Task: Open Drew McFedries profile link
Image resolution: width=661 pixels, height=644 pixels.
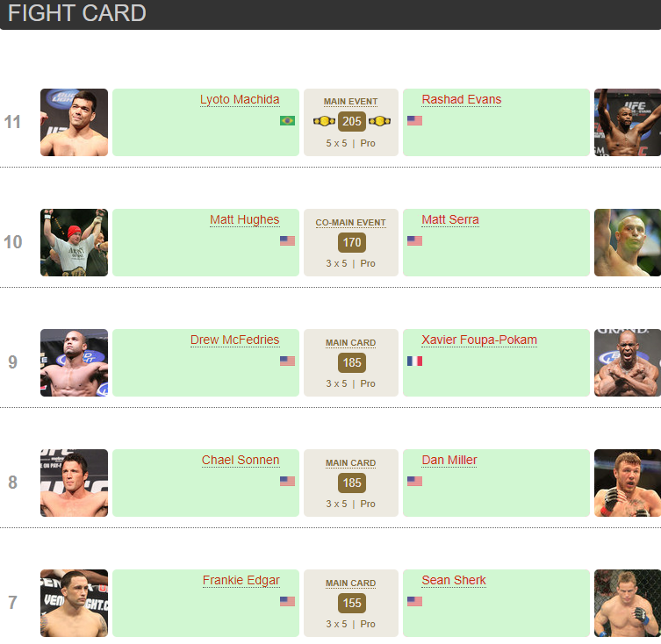Action: pos(234,340)
